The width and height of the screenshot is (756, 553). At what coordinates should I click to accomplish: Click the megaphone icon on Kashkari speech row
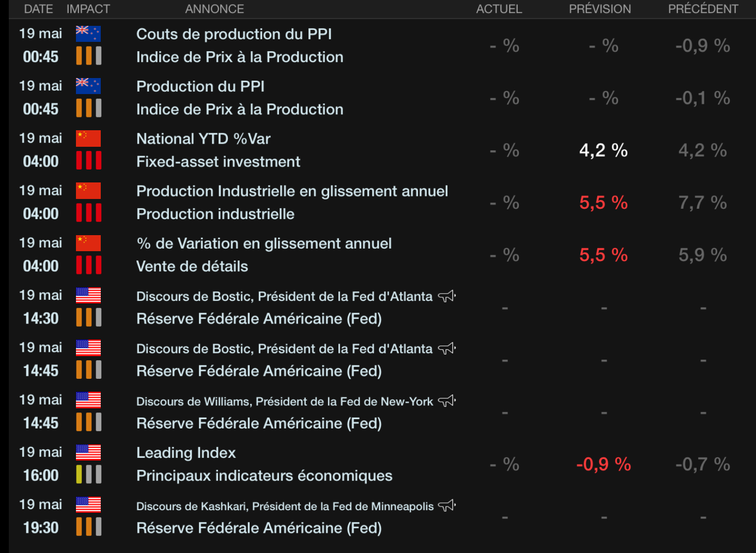[x=446, y=505]
